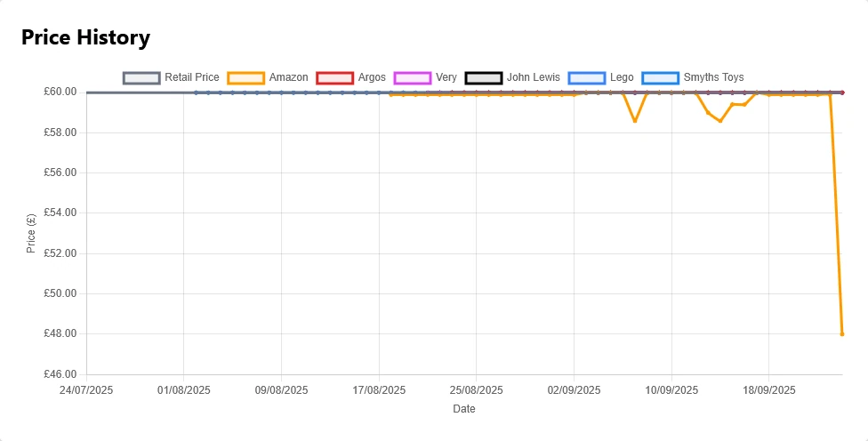Click the red Argos legend color box

(335, 78)
